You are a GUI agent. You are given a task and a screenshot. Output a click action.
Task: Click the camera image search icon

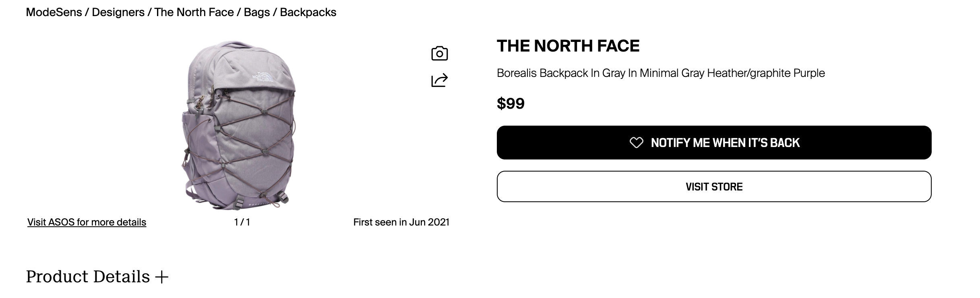pos(439,54)
